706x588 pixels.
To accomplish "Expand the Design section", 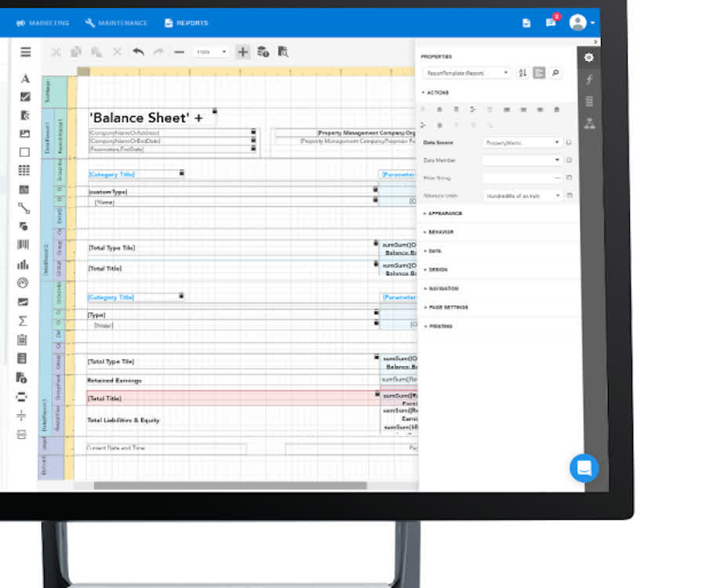I will [436, 270].
